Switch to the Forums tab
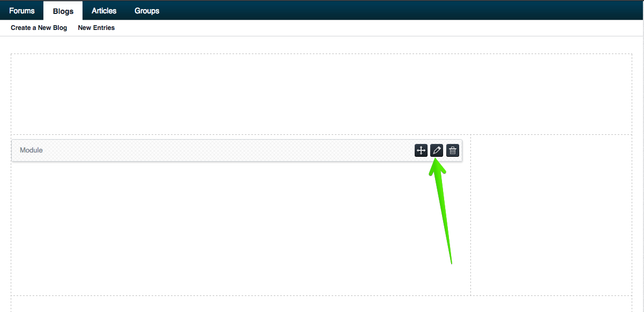 pyautogui.click(x=22, y=11)
